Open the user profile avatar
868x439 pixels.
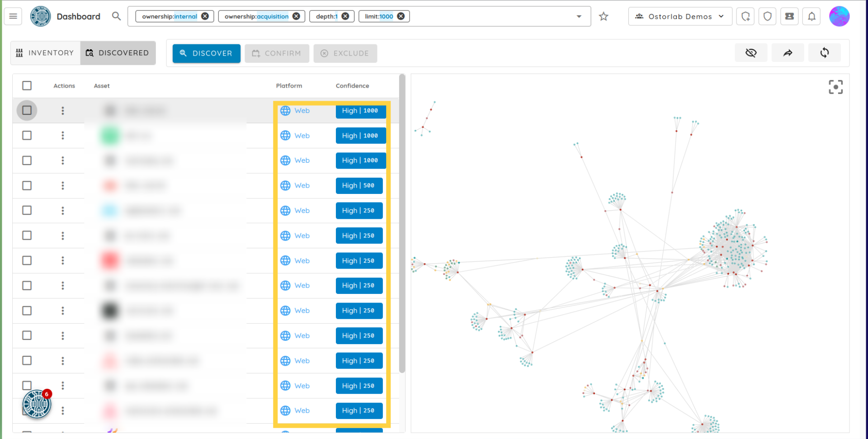point(839,17)
